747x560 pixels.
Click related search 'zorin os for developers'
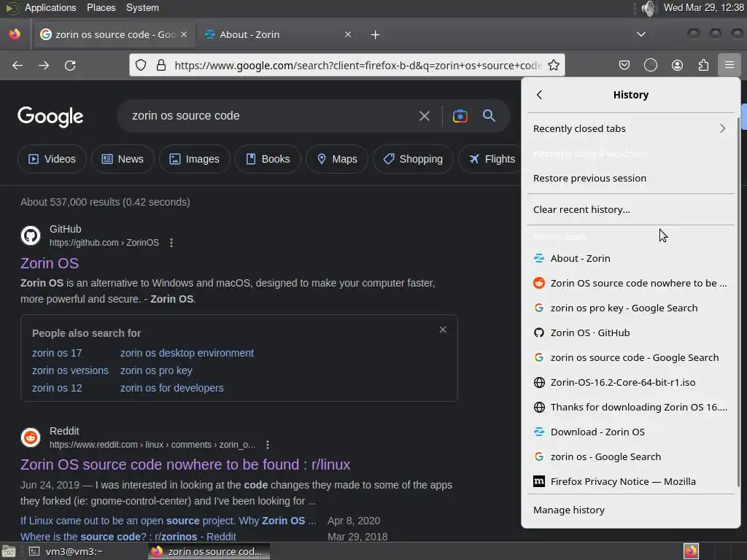pos(172,388)
